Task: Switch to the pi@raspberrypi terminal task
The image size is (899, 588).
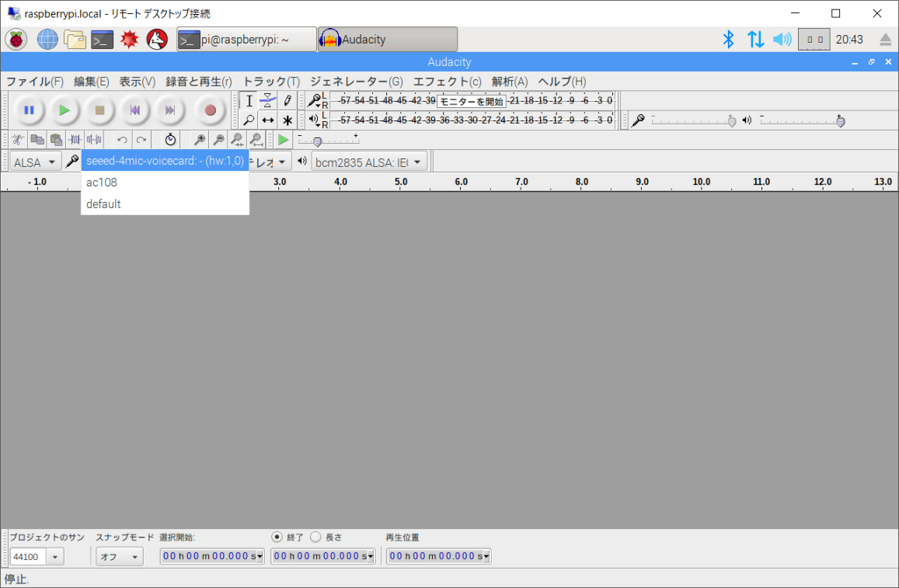Action: (x=247, y=39)
